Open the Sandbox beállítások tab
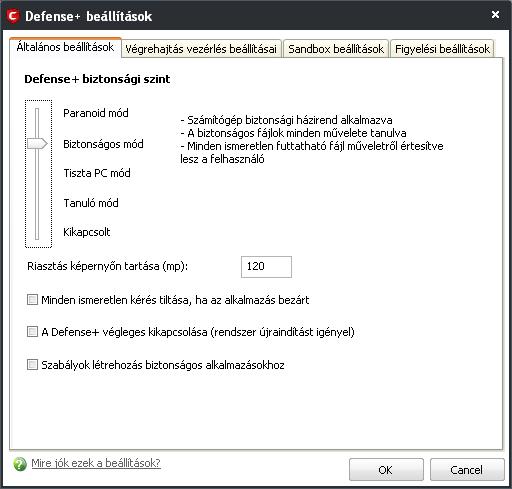The width and height of the screenshot is (512, 489). point(336,49)
